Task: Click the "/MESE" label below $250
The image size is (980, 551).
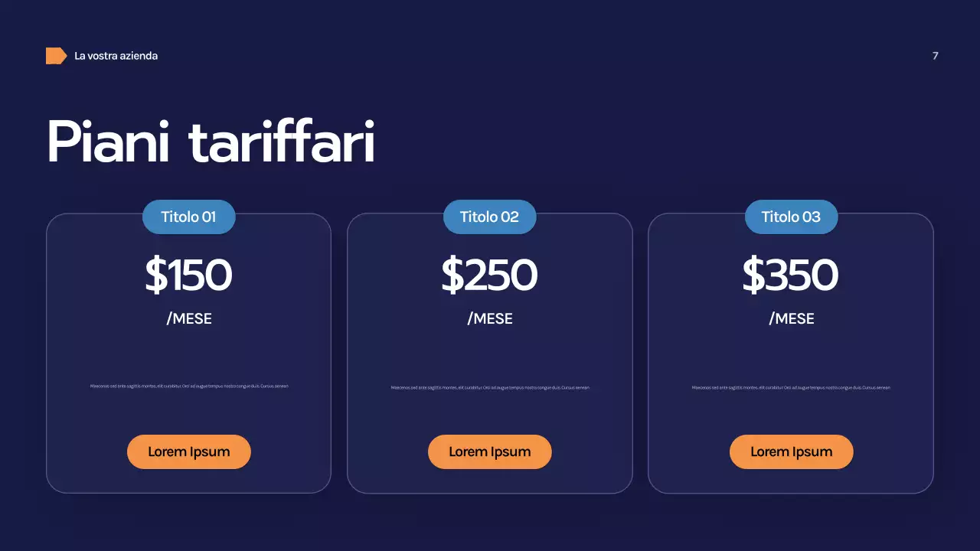Action: click(490, 318)
